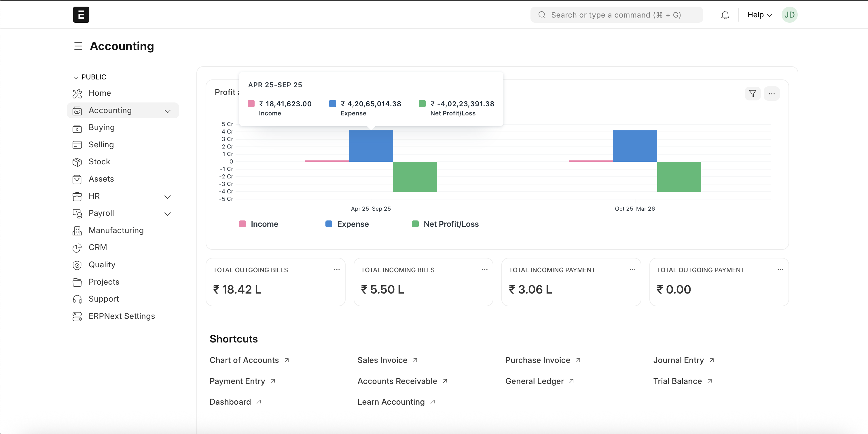868x434 pixels.
Task: Open the Help menu
Action: point(759,14)
